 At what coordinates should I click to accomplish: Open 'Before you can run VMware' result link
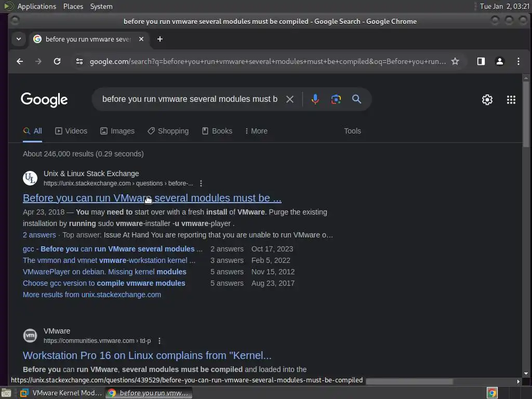[x=152, y=198]
